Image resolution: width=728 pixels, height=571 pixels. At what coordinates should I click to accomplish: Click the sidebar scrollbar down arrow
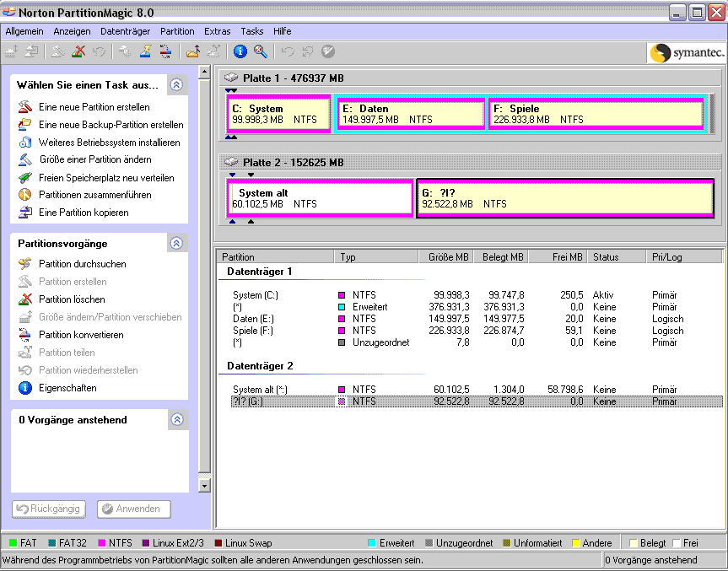click(x=204, y=486)
